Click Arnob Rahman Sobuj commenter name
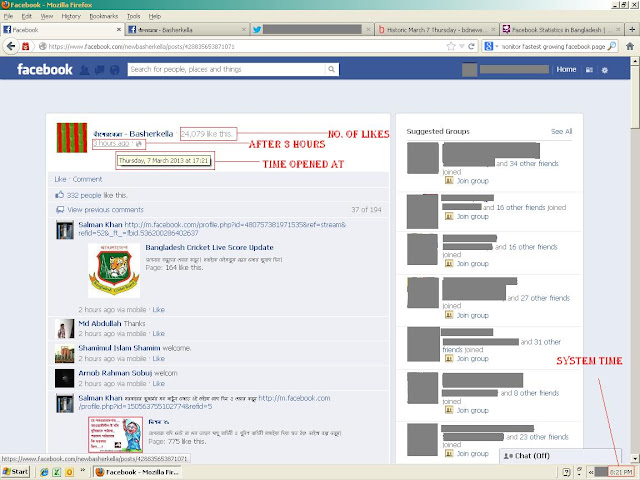 click(115, 373)
